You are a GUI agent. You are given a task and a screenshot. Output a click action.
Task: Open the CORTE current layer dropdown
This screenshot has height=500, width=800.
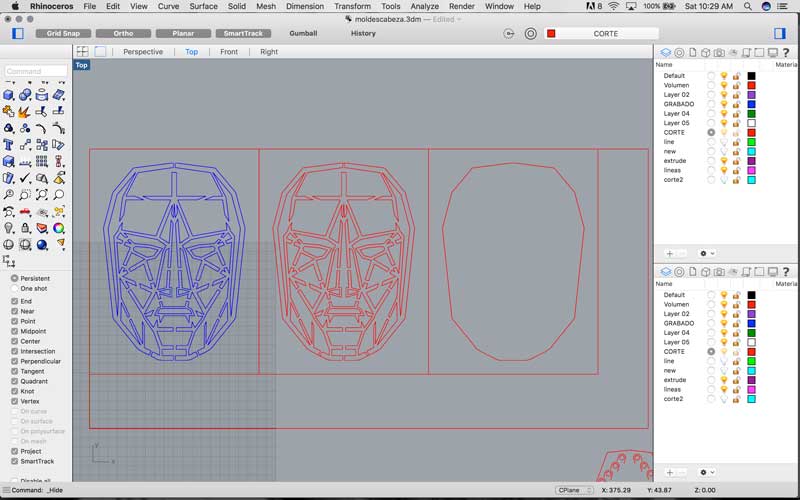click(602, 34)
